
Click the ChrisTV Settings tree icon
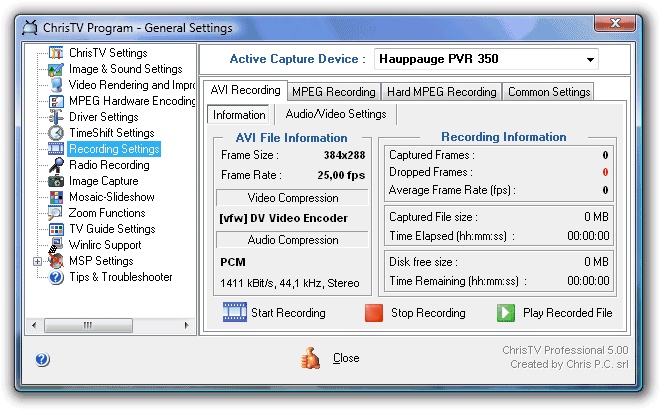(x=56, y=53)
